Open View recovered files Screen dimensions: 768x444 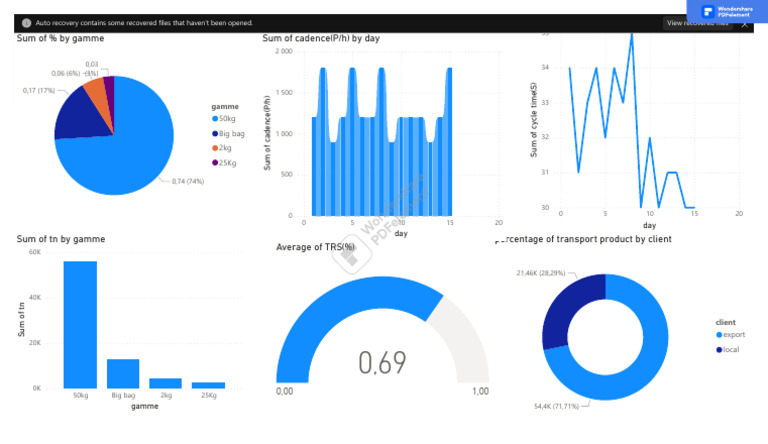pyautogui.click(x=697, y=23)
